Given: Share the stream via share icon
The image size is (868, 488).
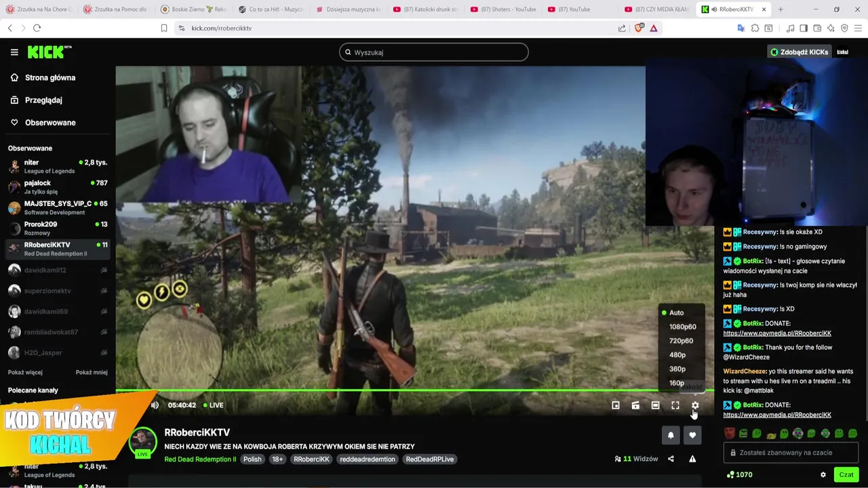Looking at the screenshot, I should [x=671, y=459].
